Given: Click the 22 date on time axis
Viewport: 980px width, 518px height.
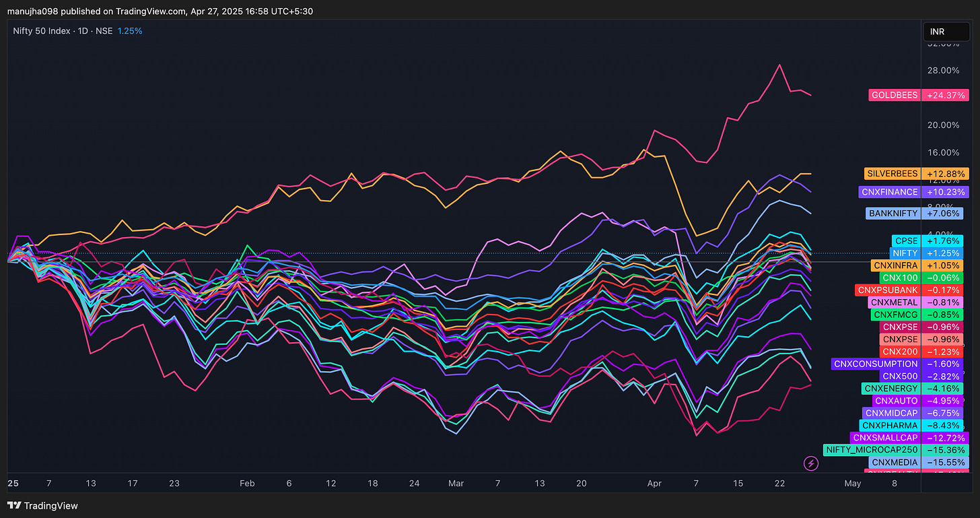Looking at the screenshot, I should point(779,483).
